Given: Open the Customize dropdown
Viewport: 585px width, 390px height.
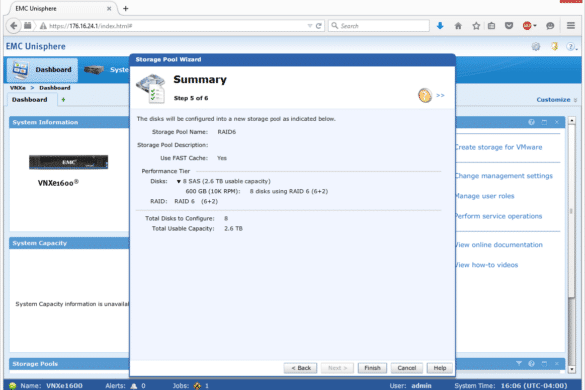Looking at the screenshot, I should [x=557, y=100].
